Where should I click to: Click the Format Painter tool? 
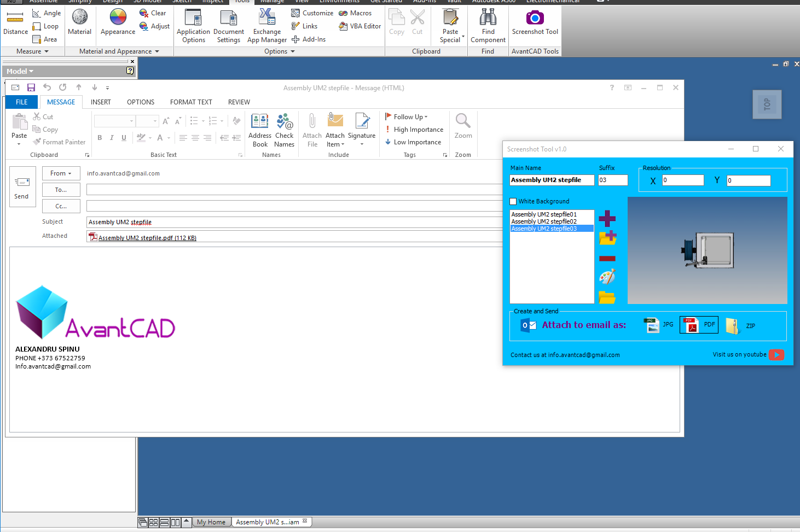(x=59, y=142)
